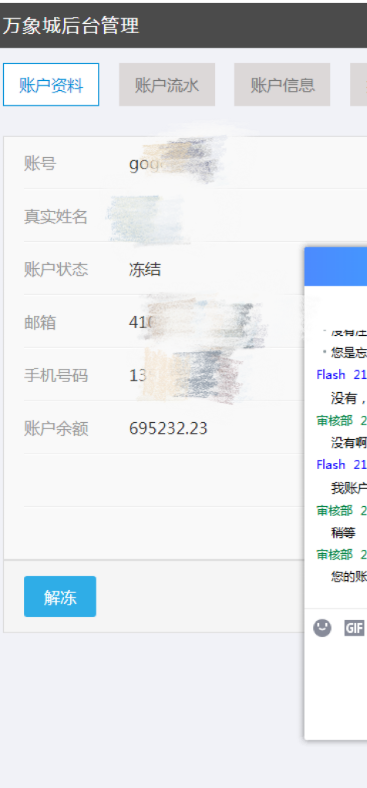367x788 pixels.
Task: Click the 账户状态 field label
Action: click(56, 270)
